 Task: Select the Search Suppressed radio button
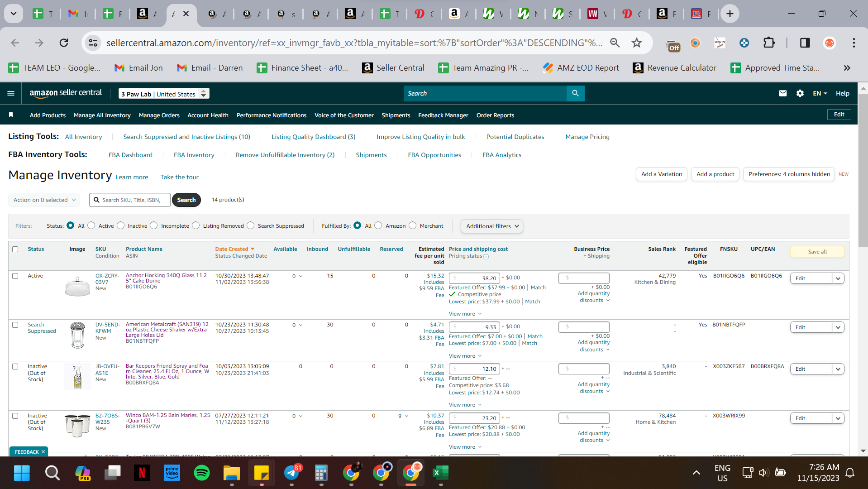(251, 225)
